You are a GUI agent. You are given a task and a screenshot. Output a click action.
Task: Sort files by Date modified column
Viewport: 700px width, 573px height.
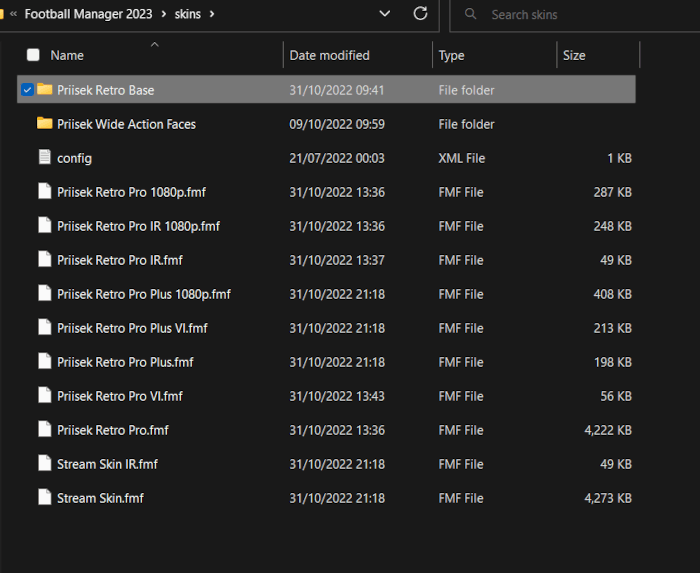329,55
